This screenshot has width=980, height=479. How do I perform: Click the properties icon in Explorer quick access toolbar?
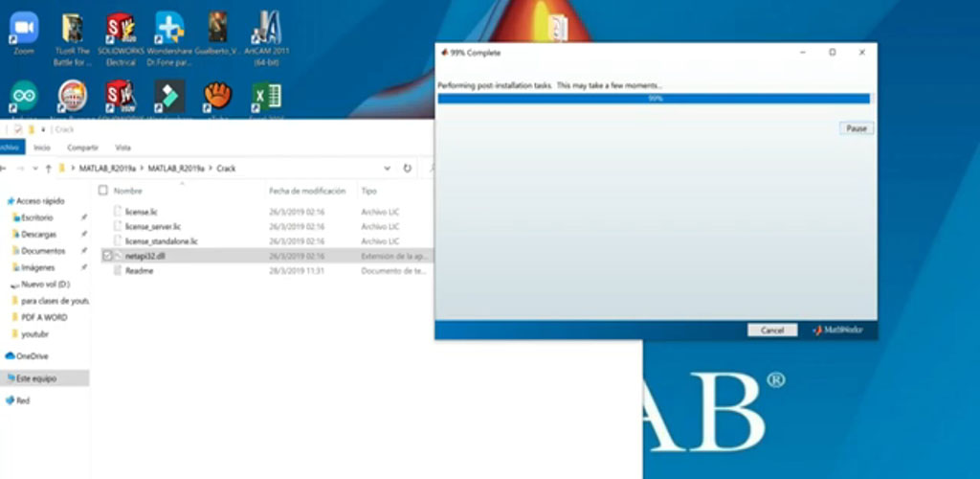[18, 129]
